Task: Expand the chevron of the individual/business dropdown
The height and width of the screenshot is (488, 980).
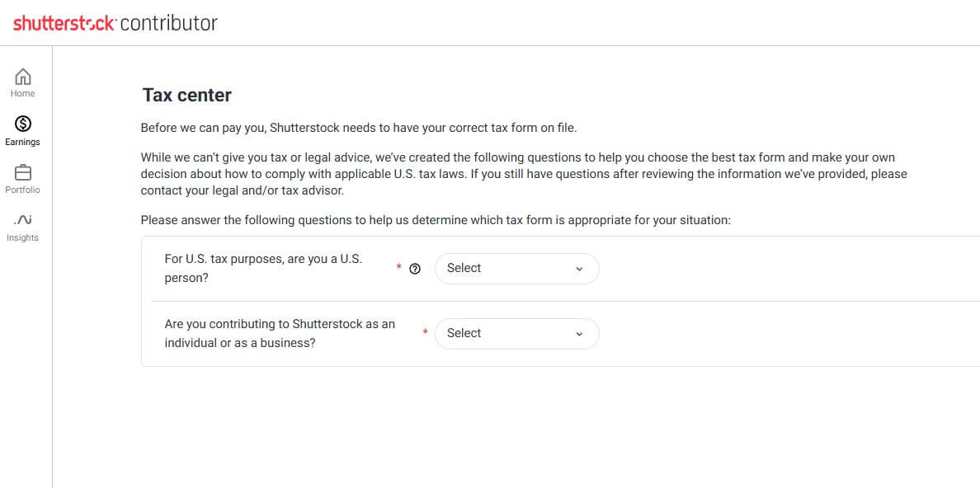Action: coord(579,334)
